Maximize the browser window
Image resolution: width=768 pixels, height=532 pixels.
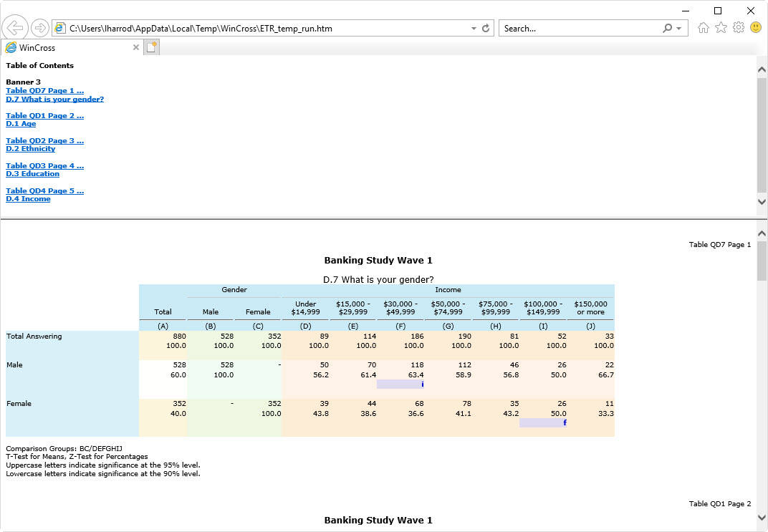pos(718,11)
